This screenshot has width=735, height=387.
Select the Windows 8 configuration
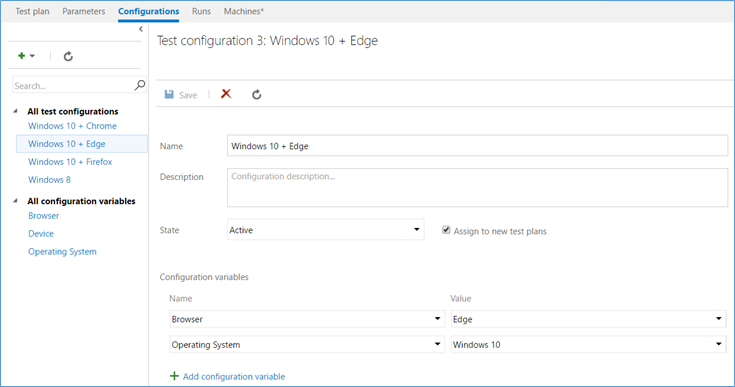(x=49, y=179)
